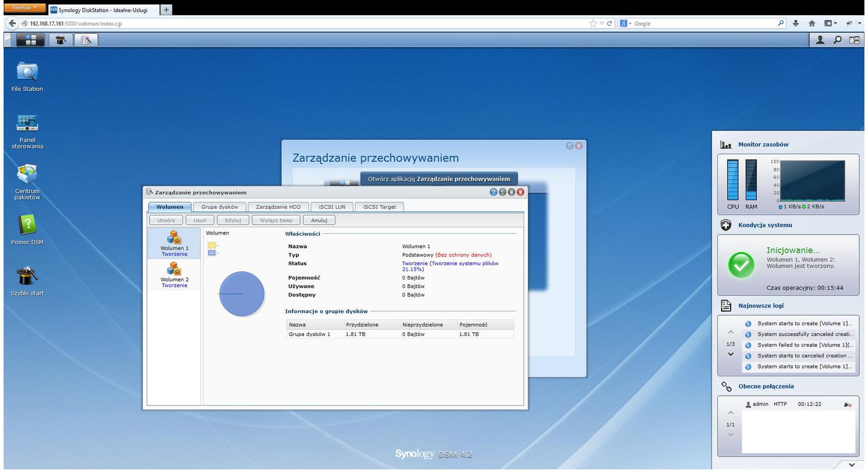Image resolution: width=868 pixels, height=473 pixels.
Task: Open a new Firefox tab
Action: (166, 10)
